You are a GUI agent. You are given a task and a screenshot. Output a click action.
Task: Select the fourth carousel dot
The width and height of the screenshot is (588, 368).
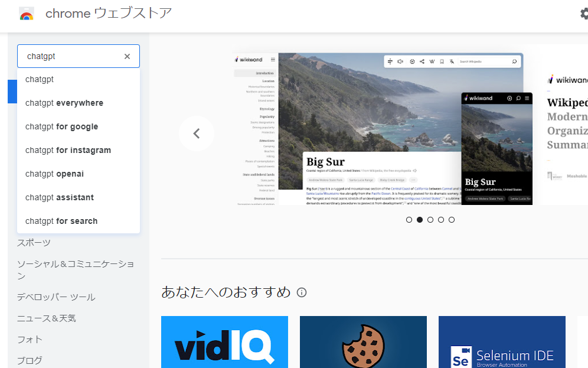(x=441, y=220)
